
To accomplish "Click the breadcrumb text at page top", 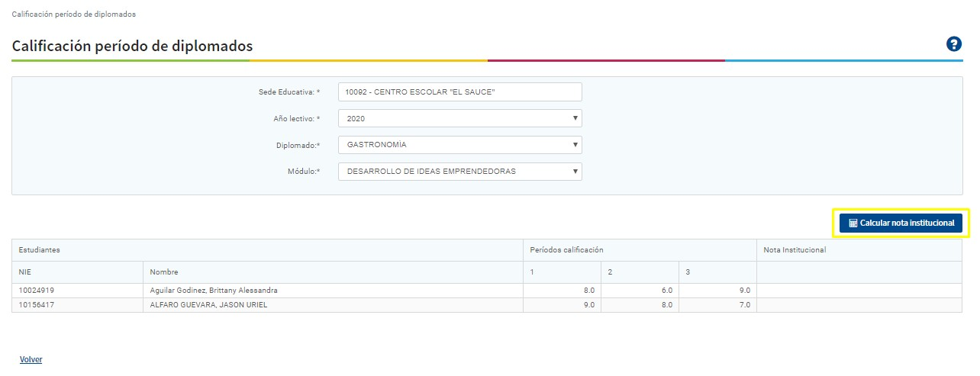I will point(74,14).
